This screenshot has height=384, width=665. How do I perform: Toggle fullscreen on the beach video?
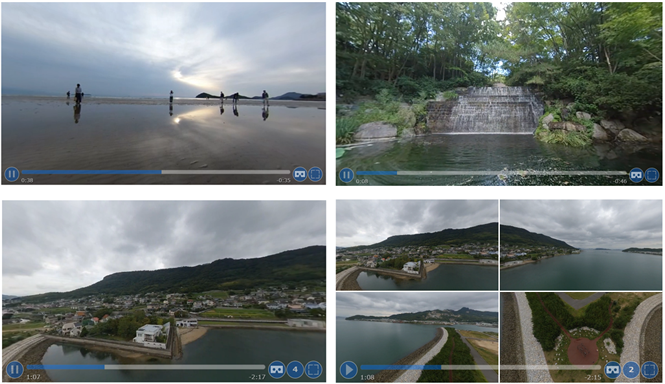[315, 174]
